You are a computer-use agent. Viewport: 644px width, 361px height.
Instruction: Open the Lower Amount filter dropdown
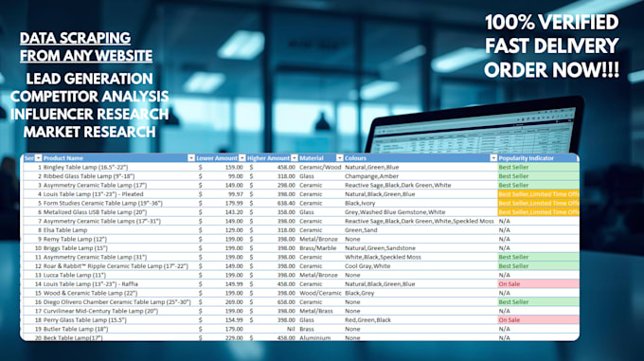[241, 158]
